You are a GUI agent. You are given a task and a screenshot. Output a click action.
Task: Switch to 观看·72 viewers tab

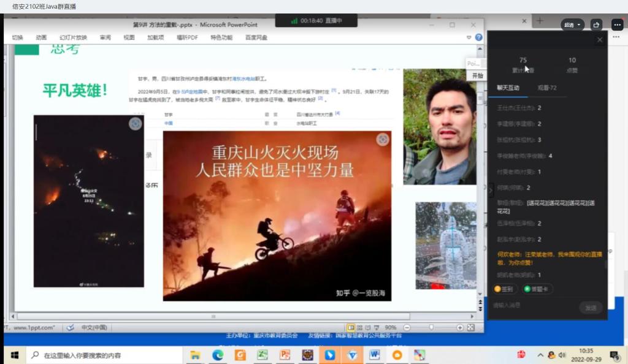[543, 88]
